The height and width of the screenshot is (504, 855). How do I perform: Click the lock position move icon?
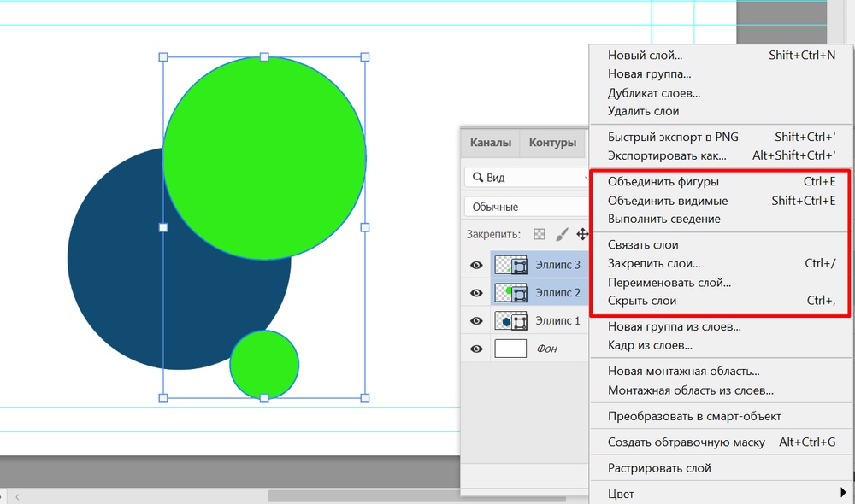pyautogui.click(x=582, y=234)
